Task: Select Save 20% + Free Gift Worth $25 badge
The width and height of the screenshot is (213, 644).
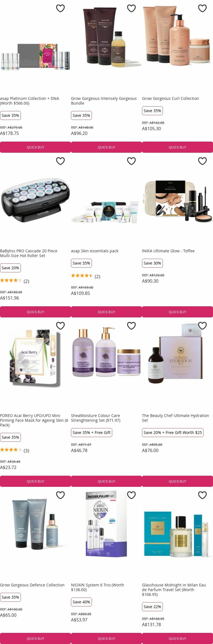Action: (x=172, y=433)
